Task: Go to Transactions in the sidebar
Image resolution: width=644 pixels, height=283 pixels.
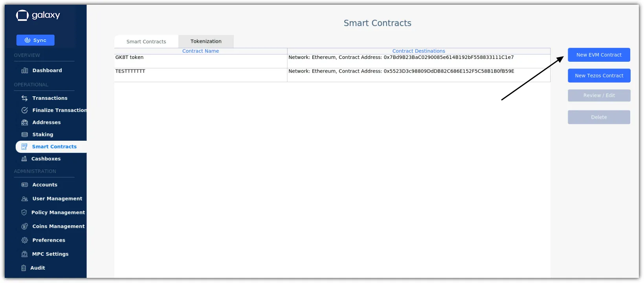Action: click(x=50, y=98)
